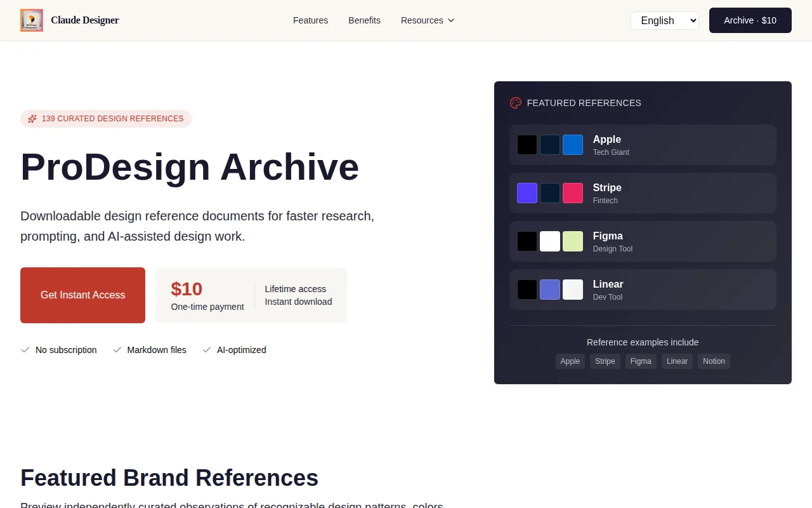
Task: Click the Markdown files label
Action: (x=157, y=350)
